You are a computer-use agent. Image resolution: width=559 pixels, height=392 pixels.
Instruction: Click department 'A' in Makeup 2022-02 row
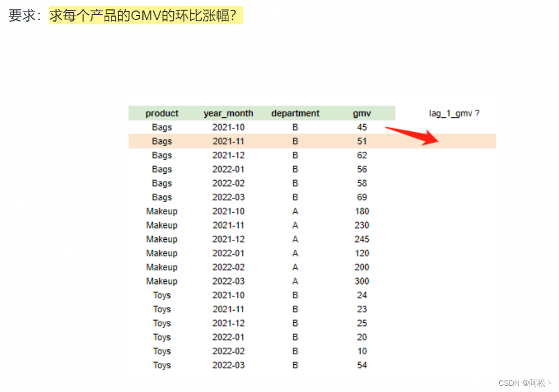pos(295,267)
